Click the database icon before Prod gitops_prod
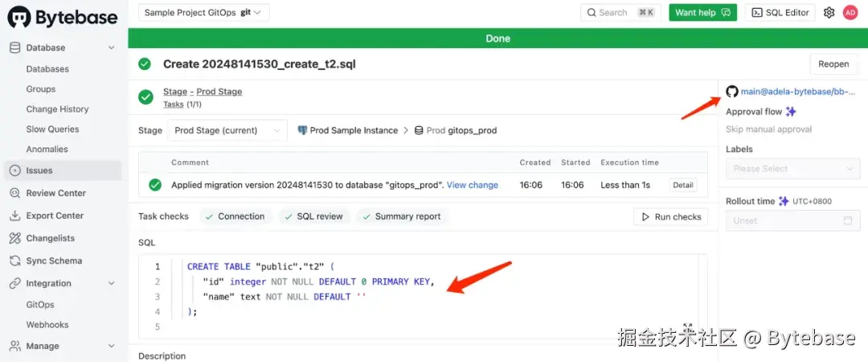Viewport: 868px width, 362px height. (419, 131)
